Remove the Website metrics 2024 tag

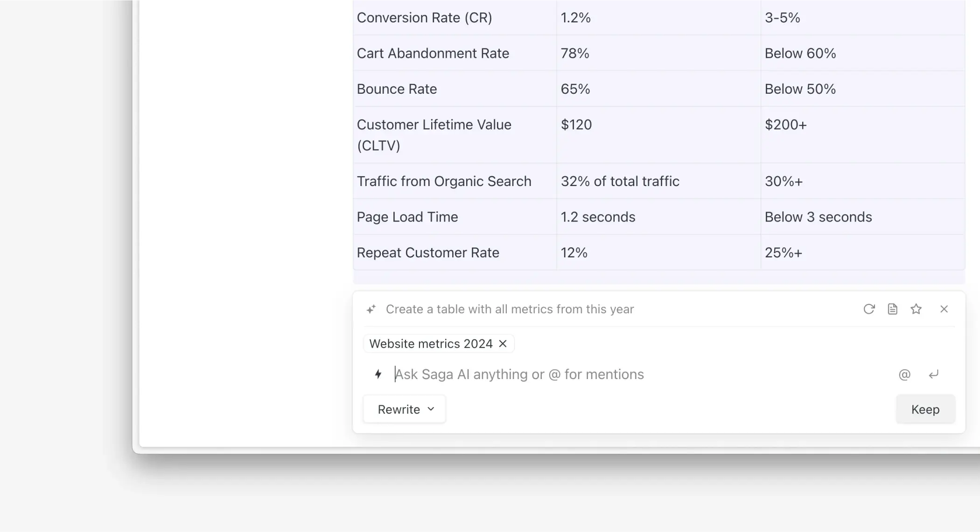pos(503,344)
